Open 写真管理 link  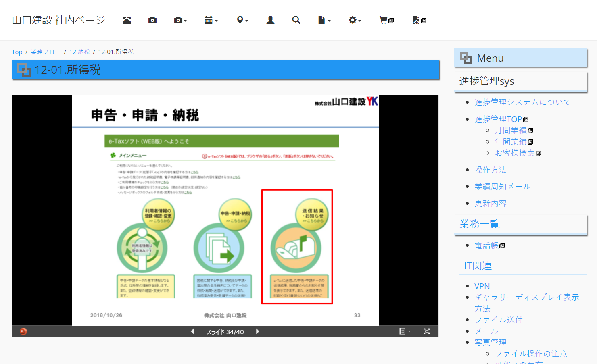pos(491,343)
